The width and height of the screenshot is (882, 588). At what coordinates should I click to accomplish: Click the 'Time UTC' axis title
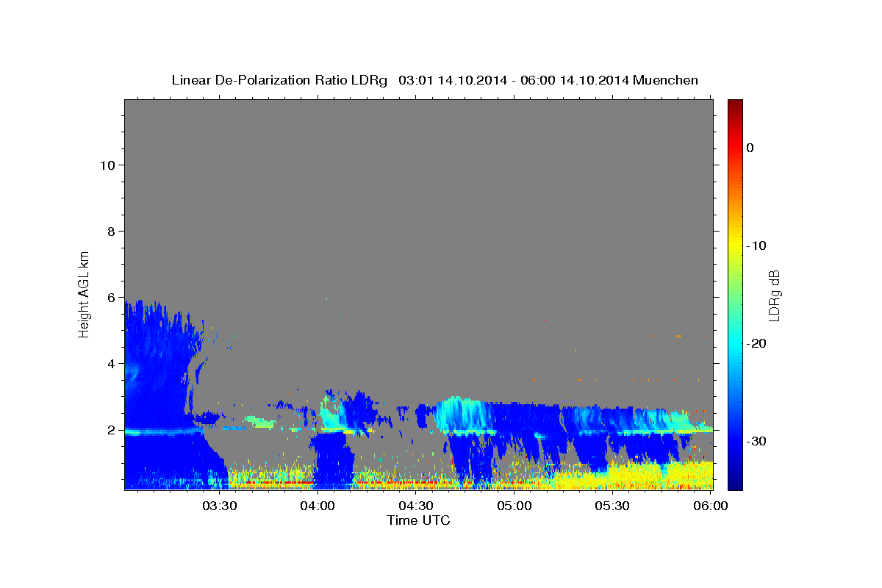[419, 520]
